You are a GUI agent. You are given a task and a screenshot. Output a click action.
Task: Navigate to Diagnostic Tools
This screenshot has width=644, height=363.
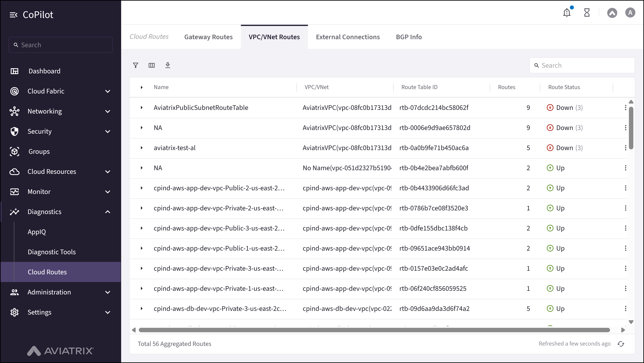tap(51, 252)
